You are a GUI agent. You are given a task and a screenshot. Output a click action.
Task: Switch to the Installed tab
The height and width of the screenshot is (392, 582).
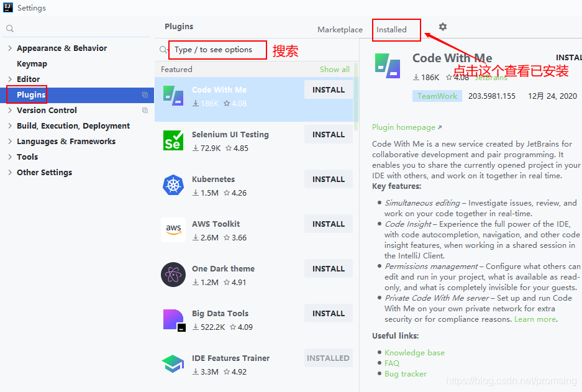coord(391,30)
